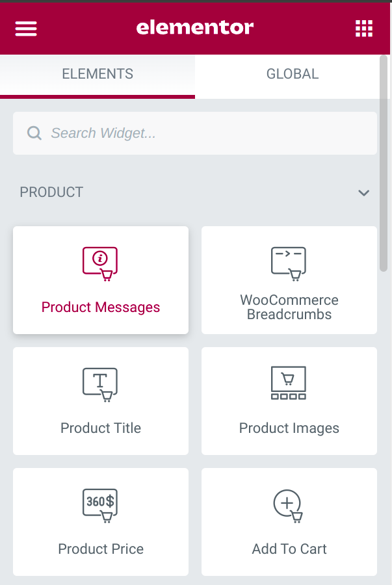This screenshot has height=585, width=392.
Task: Click the panel vertical scrollbar
Action: [x=384, y=163]
